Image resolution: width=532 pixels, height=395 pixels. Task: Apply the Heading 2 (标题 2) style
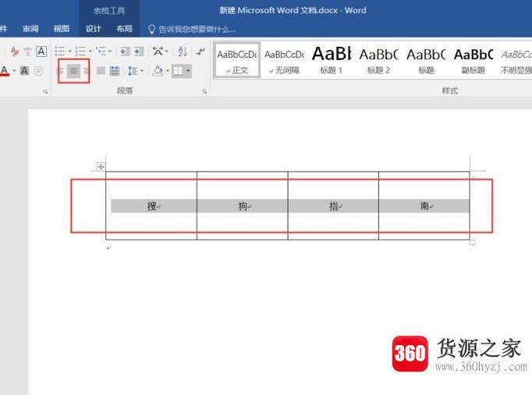click(x=378, y=61)
